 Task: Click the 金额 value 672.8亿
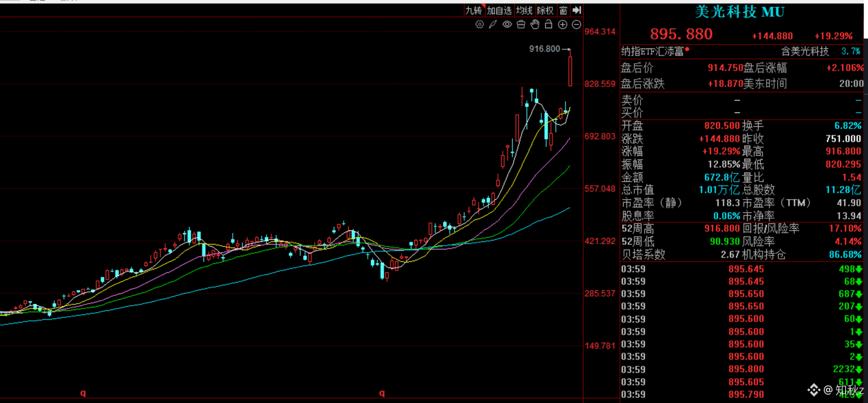[x=722, y=178]
